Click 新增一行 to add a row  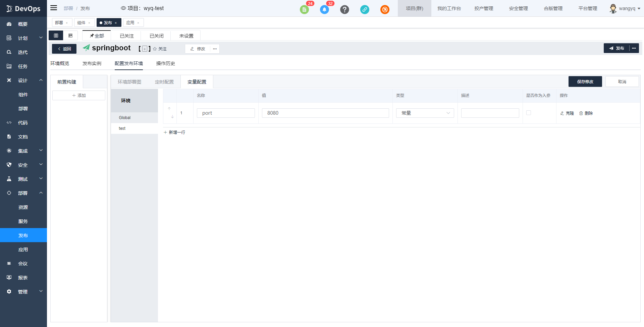tap(174, 132)
